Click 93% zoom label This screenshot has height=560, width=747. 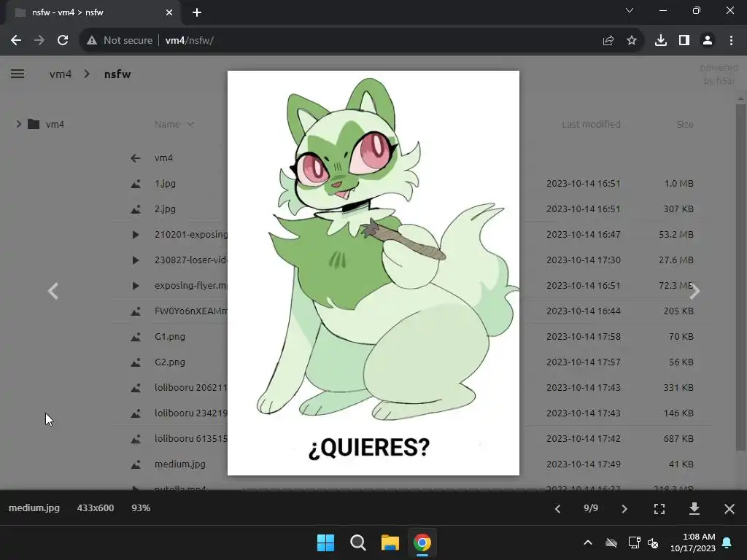click(141, 508)
